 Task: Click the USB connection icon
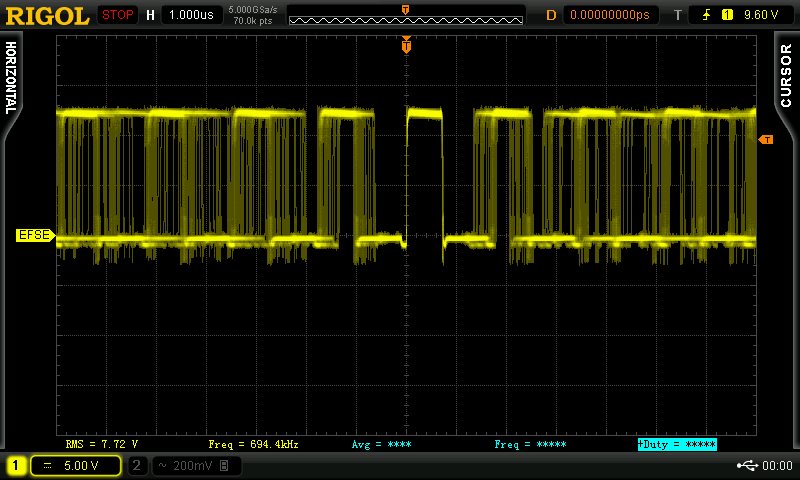[x=747, y=465]
